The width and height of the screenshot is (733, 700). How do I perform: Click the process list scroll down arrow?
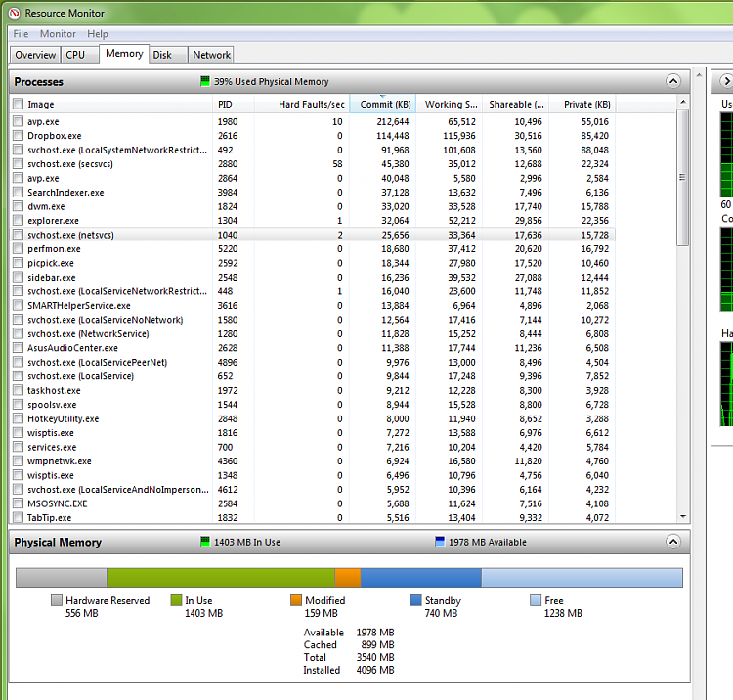[x=683, y=517]
